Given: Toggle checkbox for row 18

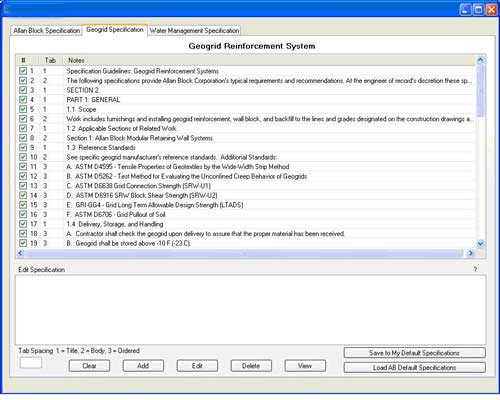Looking at the screenshot, I should click(23, 234).
